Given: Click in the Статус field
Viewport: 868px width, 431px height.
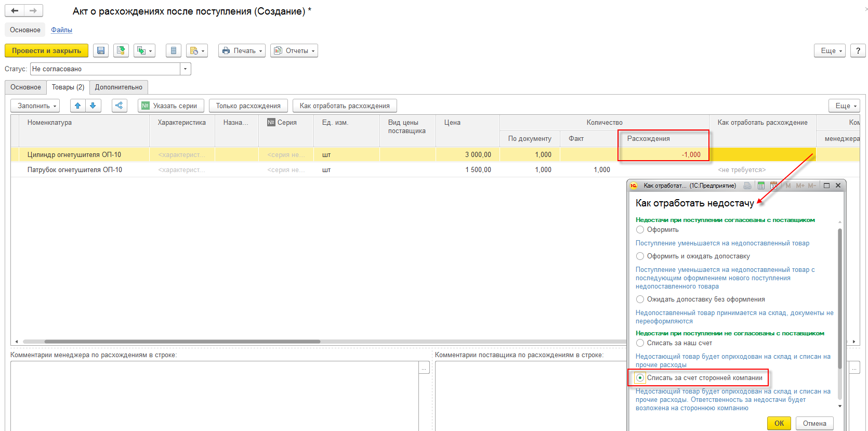Looking at the screenshot, I should pos(106,69).
